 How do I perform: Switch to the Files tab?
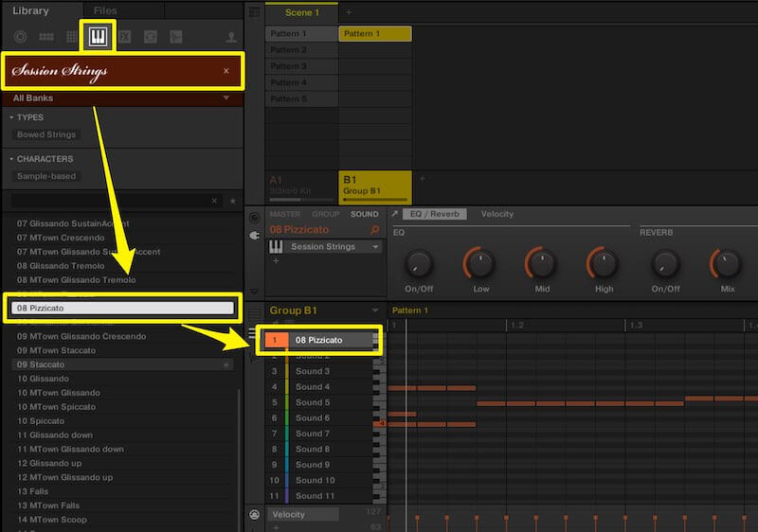click(x=105, y=10)
